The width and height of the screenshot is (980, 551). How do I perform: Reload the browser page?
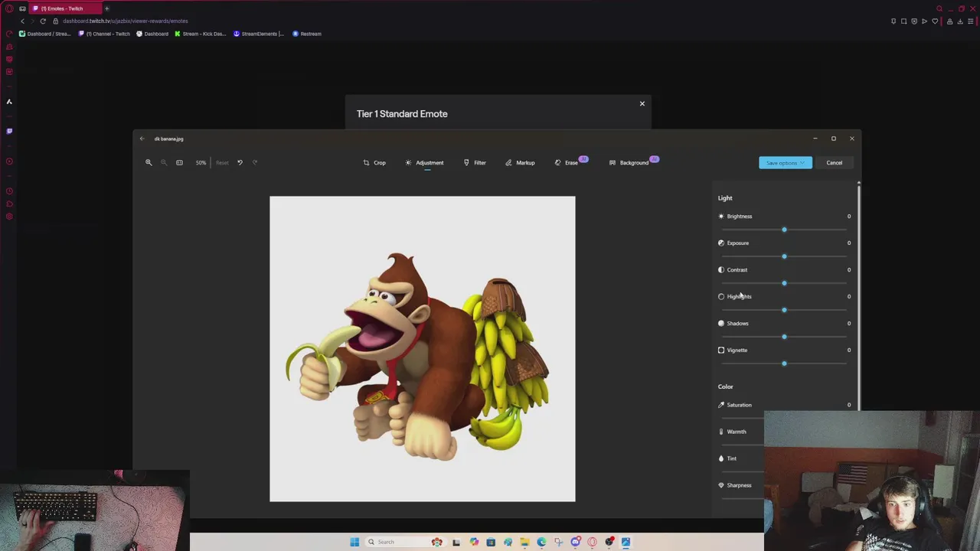tap(43, 21)
